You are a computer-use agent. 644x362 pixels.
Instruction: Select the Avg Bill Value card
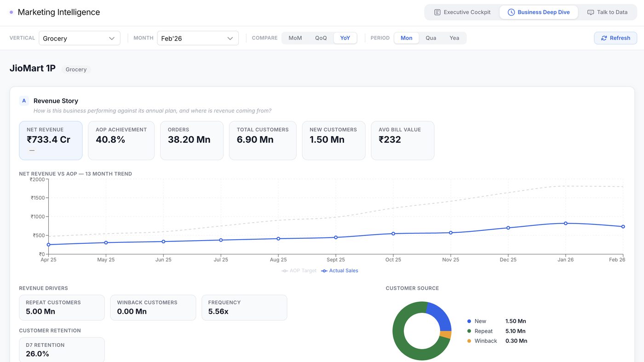tap(402, 141)
